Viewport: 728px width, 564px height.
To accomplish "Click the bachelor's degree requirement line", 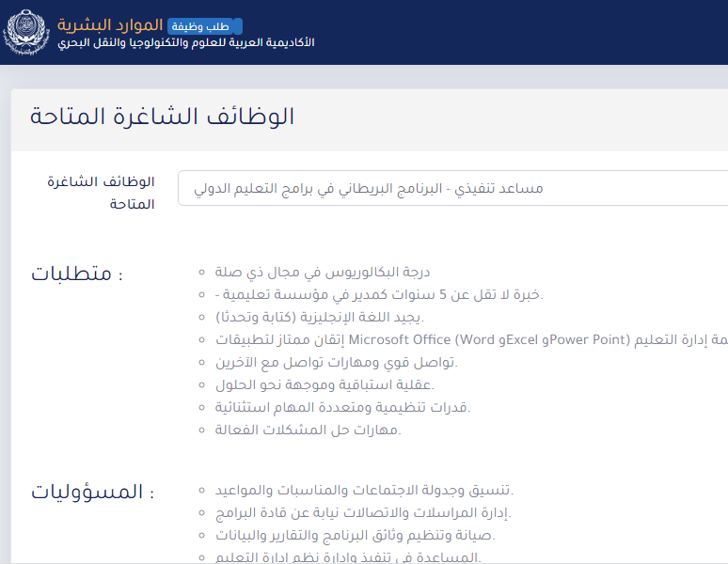I will [x=322, y=273].
